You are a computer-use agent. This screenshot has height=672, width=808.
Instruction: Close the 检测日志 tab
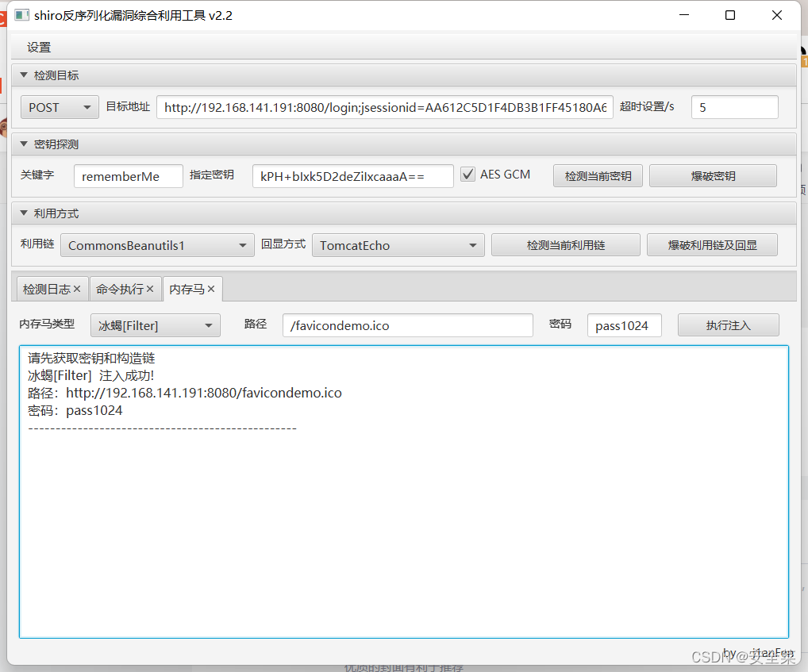77,289
